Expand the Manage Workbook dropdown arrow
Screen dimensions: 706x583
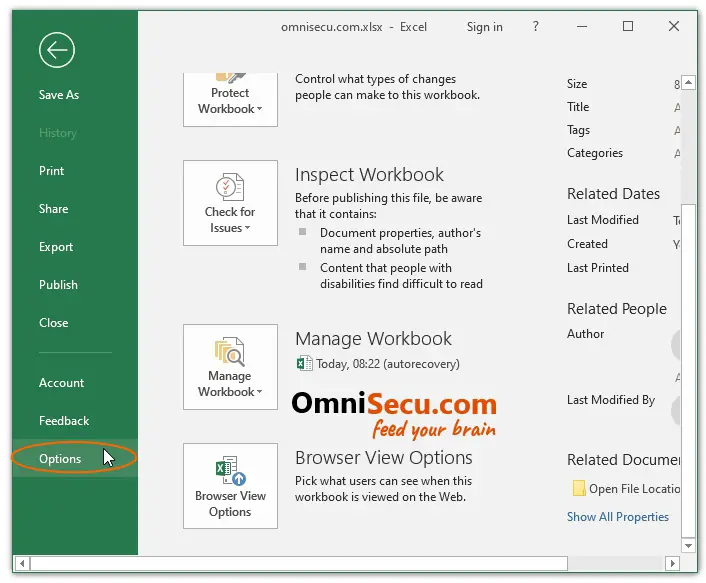pos(259,392)
